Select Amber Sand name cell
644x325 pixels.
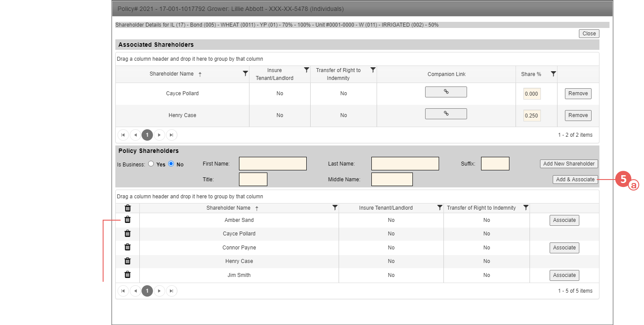click(239, 220)
